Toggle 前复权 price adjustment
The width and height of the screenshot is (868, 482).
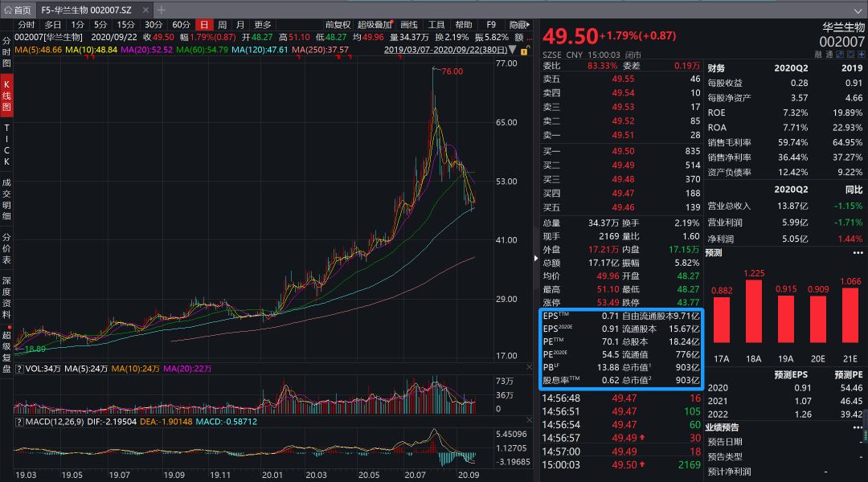point(338,25)
